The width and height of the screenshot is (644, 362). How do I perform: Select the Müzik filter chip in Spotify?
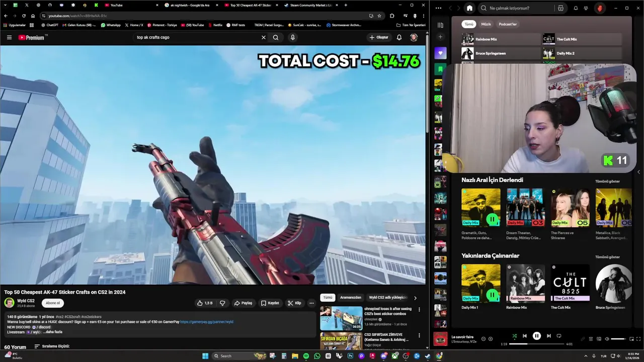(x=486, y=24)
